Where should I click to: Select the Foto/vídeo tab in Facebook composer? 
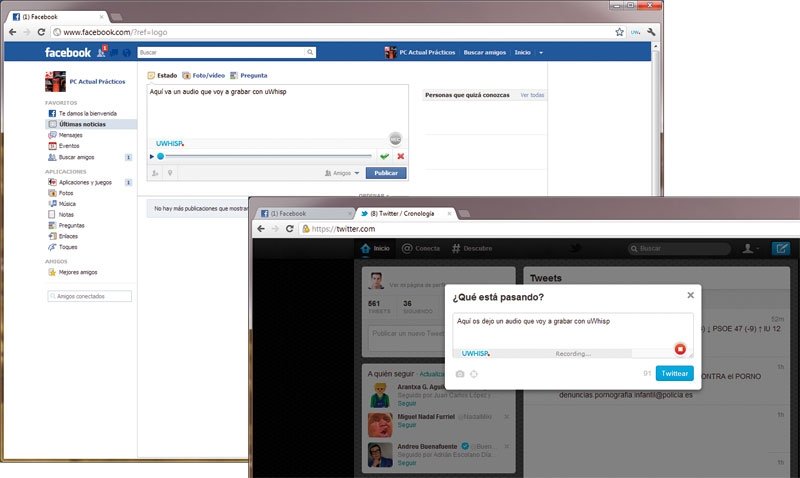click(x=204, y=76)
